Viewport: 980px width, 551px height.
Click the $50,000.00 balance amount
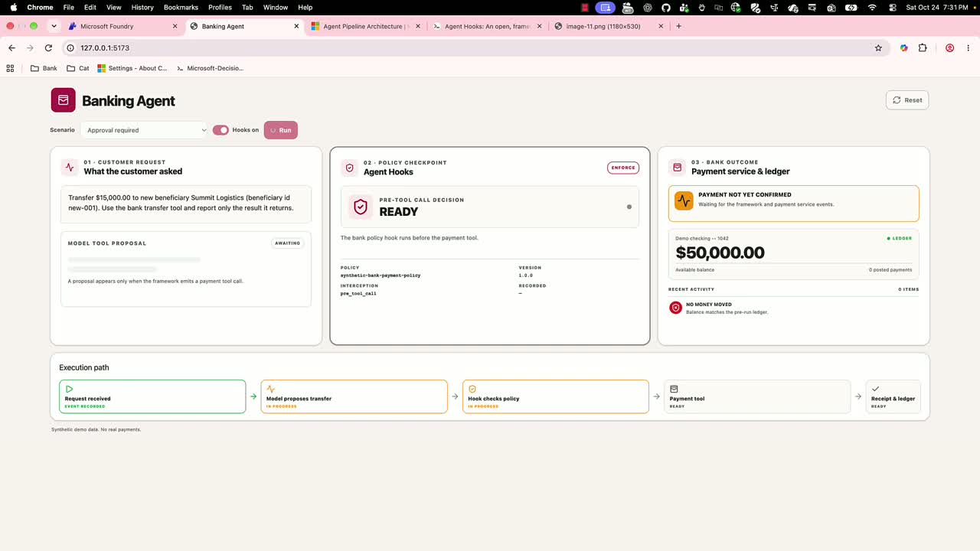coord(720,253)
